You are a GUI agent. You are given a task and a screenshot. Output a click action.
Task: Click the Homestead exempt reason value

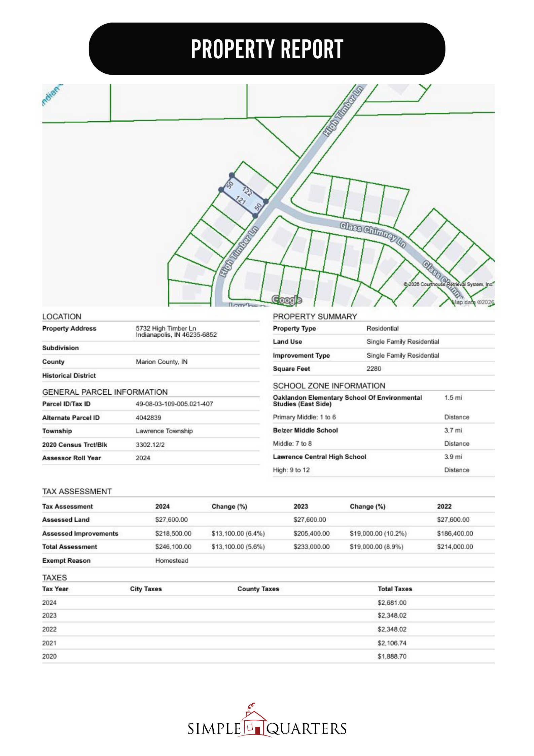(172, 560)
